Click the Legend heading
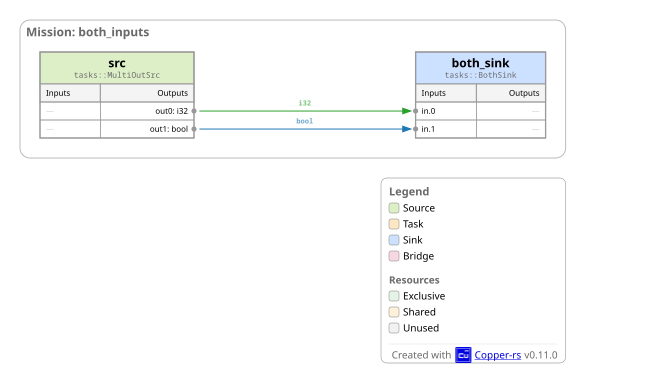Image resolution: width=648 pixels, height=383 pixels. click(409, 192)
